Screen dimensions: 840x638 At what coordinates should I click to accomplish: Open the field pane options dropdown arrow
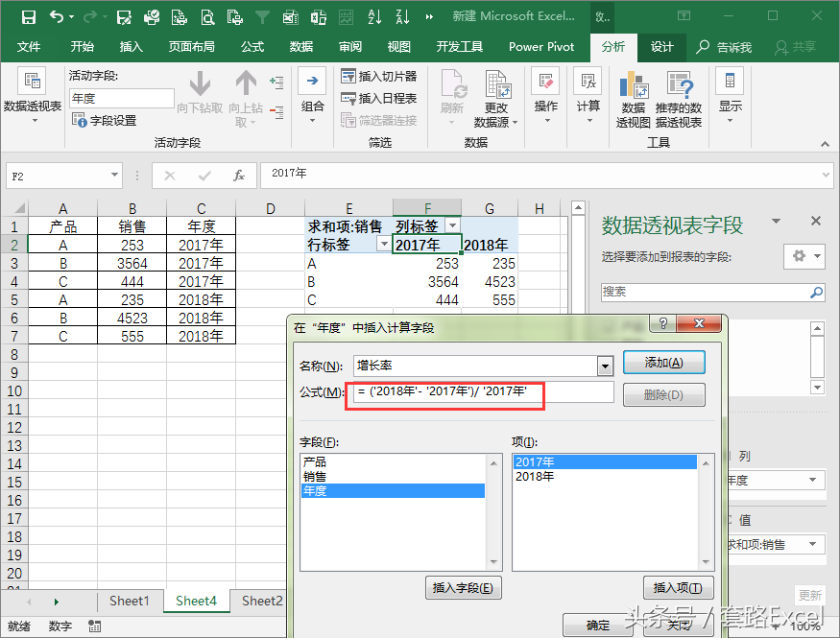(776, 221)
